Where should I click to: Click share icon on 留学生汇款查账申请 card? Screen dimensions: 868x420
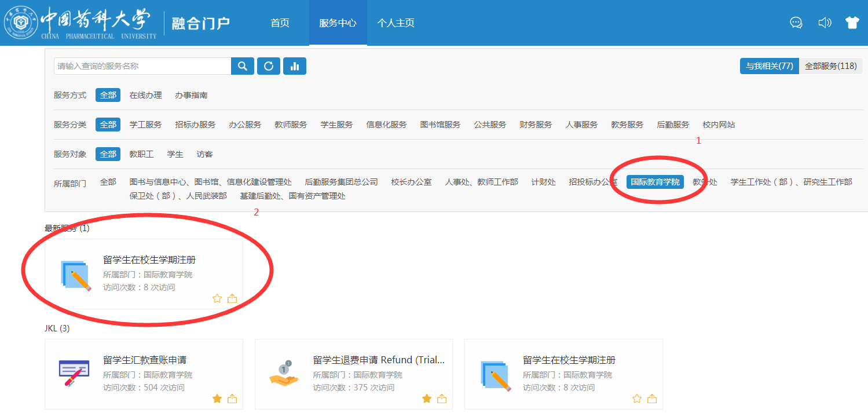(232, 399)
